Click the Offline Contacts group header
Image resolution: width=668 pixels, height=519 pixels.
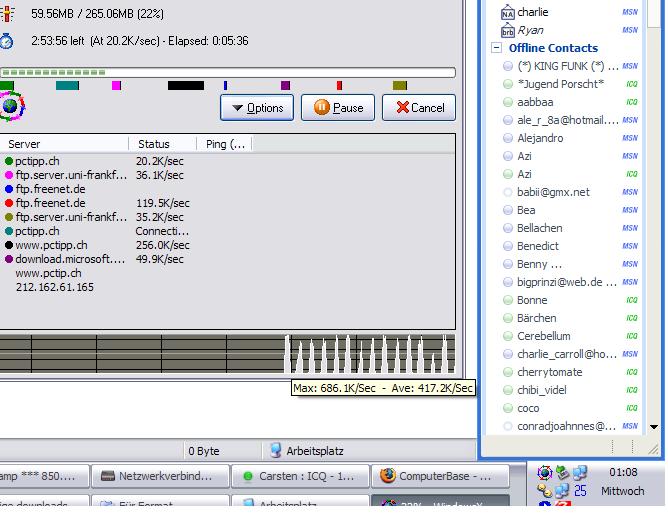pyautogui.click(x=553, y=48)
